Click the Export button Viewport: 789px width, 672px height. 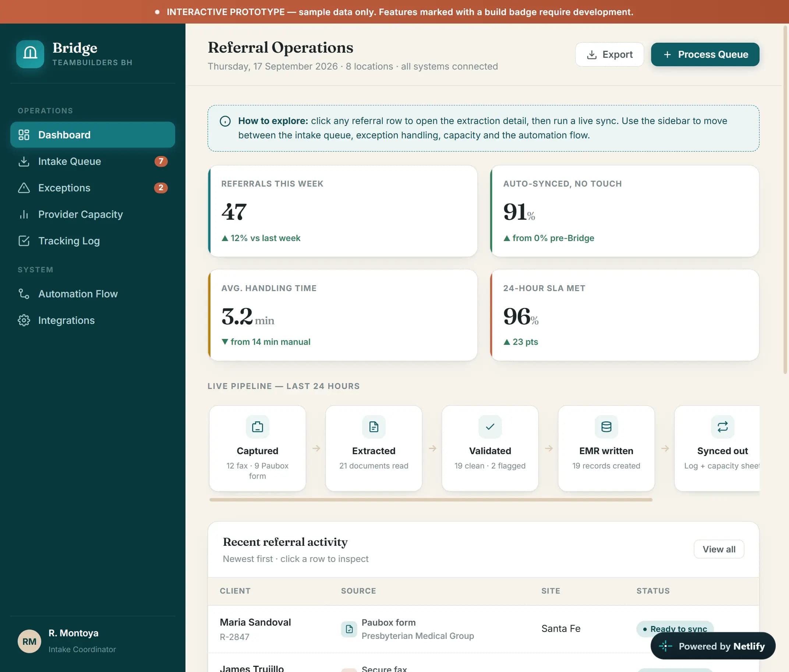click(x=609, y=54)
